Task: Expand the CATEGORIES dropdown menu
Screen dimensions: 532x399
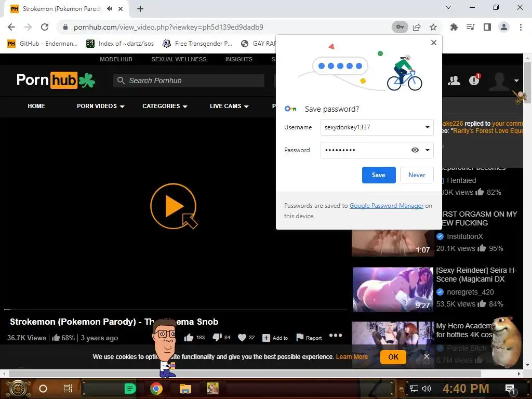Action: pos(165,106)
